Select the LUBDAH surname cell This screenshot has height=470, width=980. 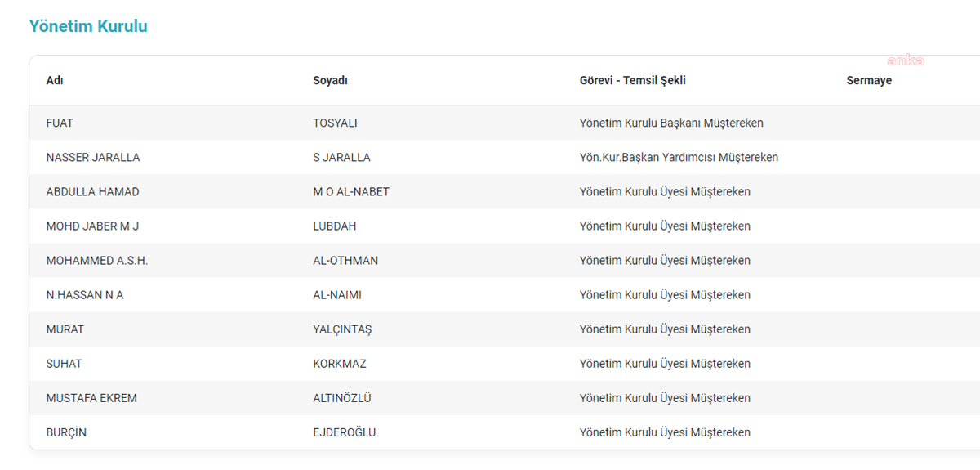[x=335, y=226]
